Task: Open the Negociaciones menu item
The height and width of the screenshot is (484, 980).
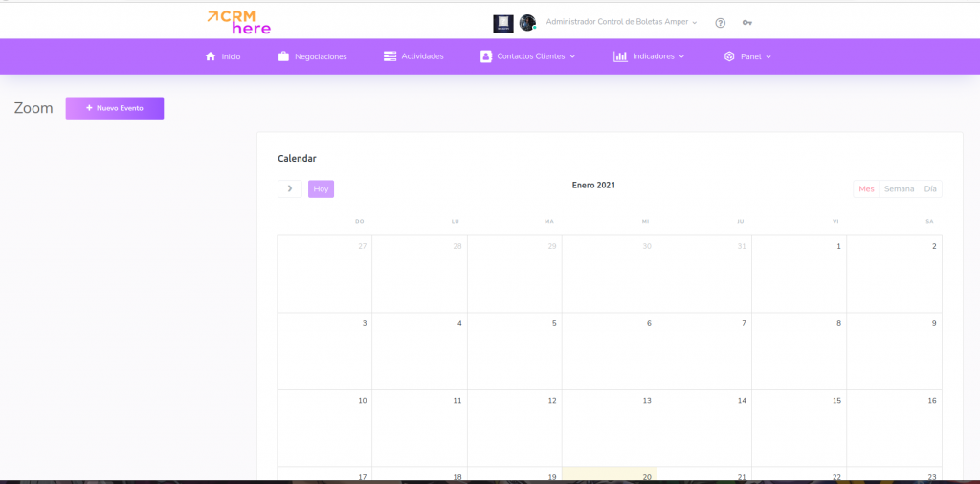Action: (x=313, y=56)
